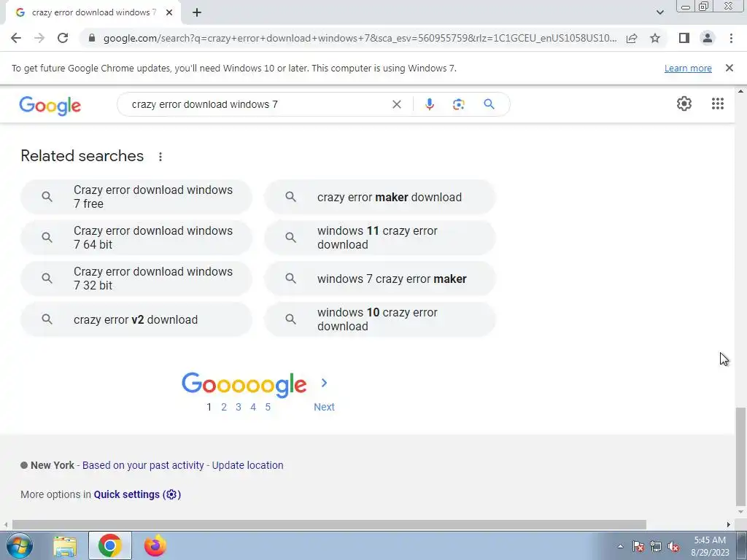
Task: Search 'windows 10 crazy error download'
Action: tap(380, 319)
